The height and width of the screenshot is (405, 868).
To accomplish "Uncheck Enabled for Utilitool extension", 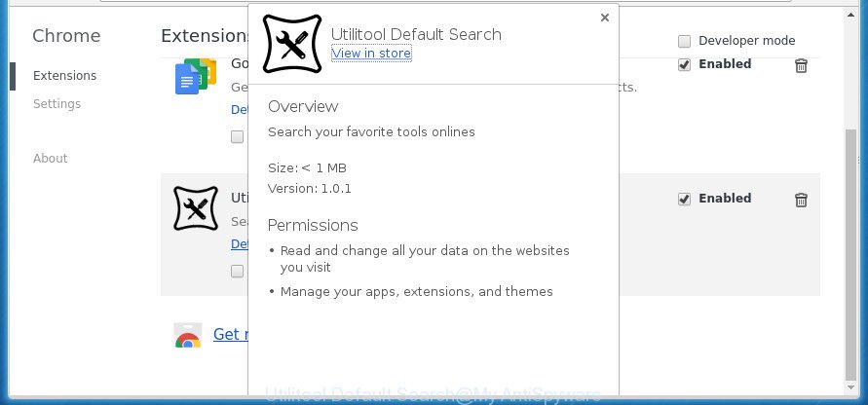I will 684,200.
